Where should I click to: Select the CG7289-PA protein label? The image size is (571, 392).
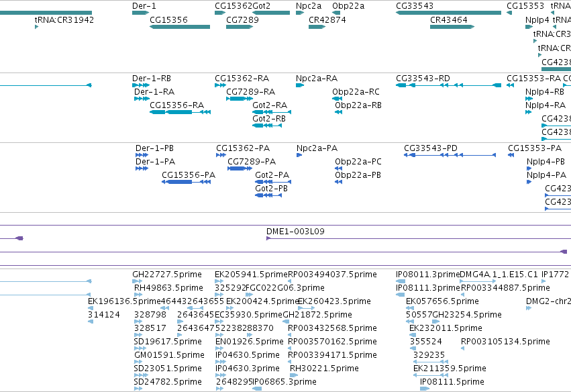[252, 162]
